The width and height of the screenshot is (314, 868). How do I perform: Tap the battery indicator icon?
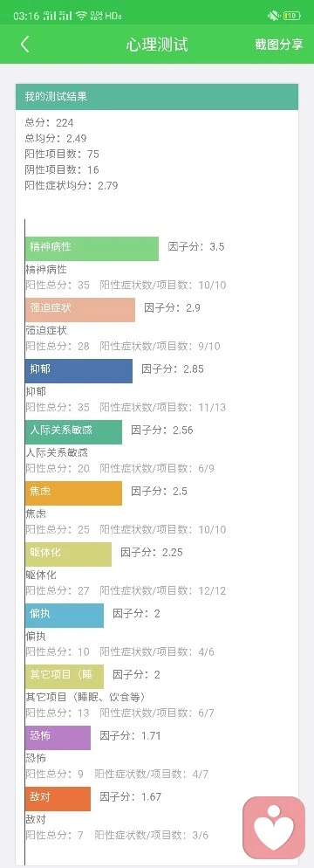tap(292, 16)
